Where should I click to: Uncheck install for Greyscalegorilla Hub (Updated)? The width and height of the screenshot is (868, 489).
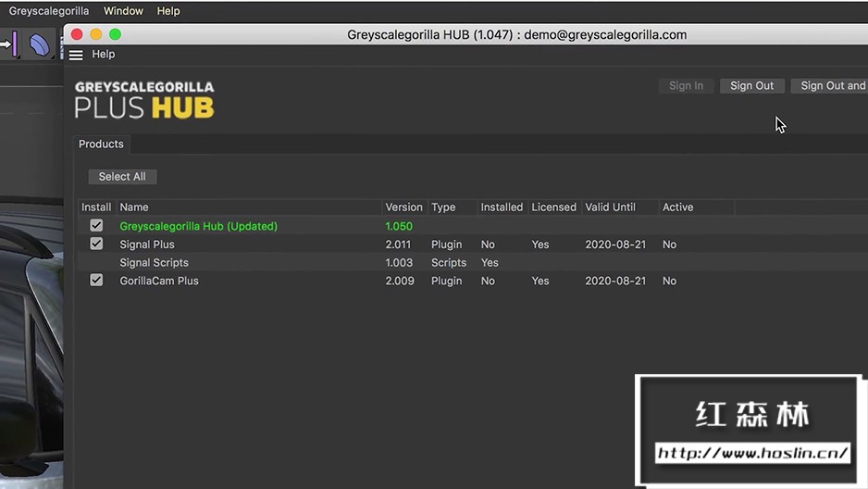tap(96, 225)
